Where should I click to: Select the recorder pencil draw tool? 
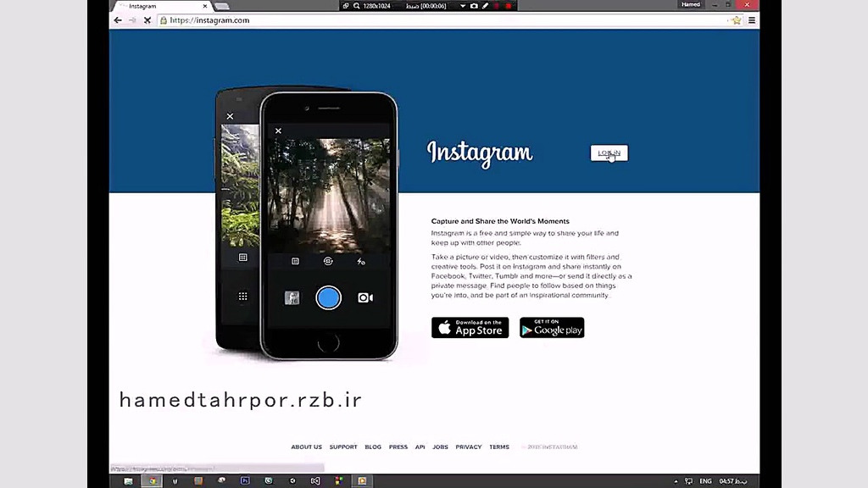486,6
